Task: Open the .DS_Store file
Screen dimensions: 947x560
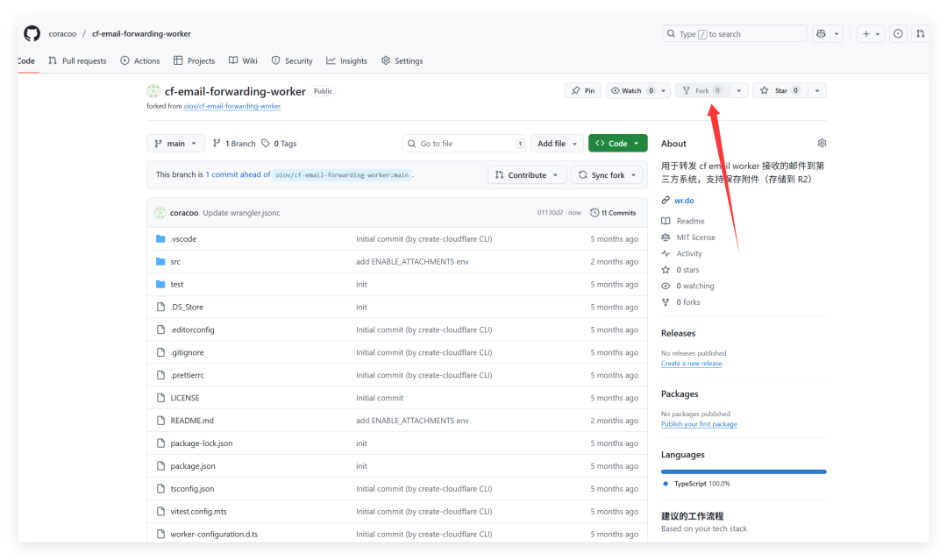Action: coord(187,307)
